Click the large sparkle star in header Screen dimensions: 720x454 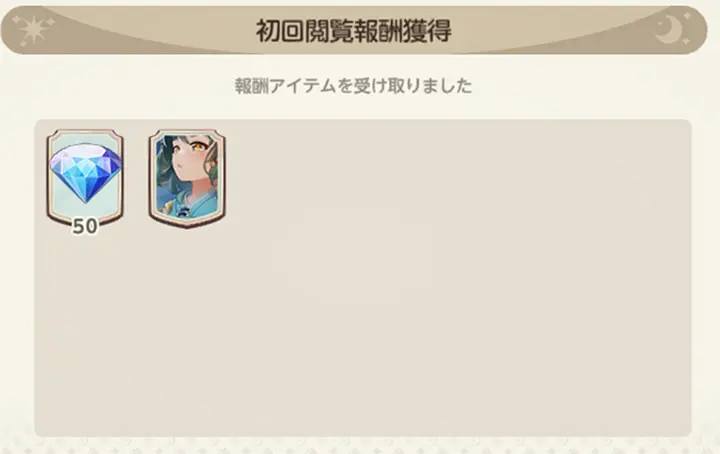click(x=34, y=30)
